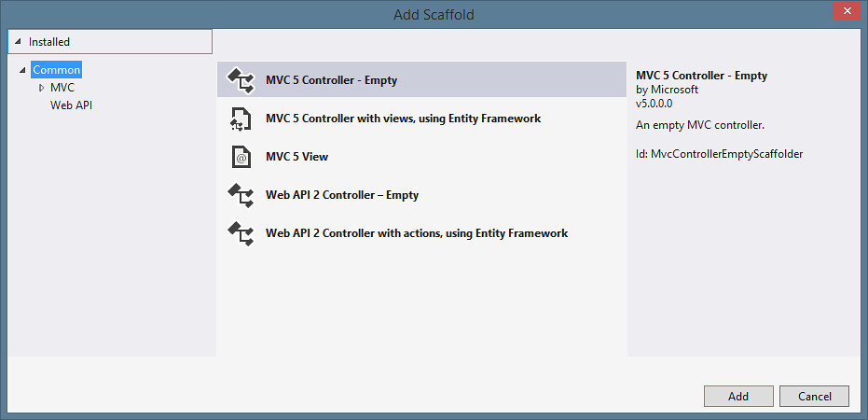Click the MVC 5 Controller Empty icon
This screenshot has width=868, height=420.
click(x=241, y=80)
